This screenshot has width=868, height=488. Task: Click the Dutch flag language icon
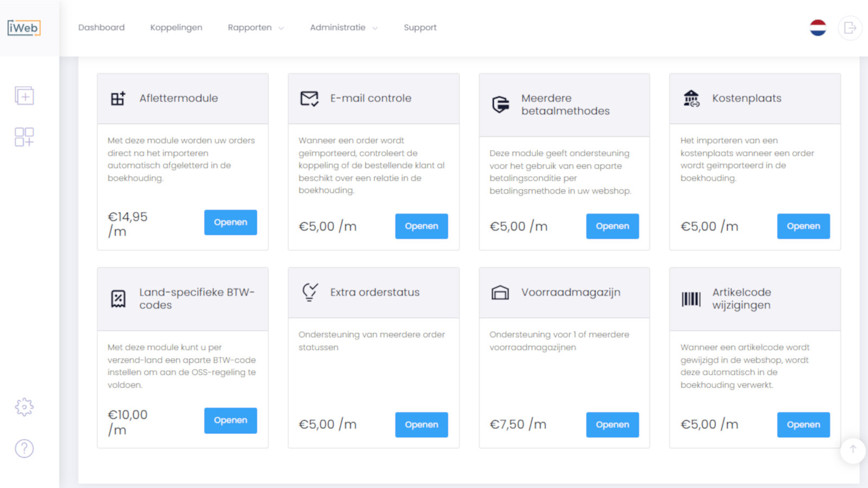818,28
